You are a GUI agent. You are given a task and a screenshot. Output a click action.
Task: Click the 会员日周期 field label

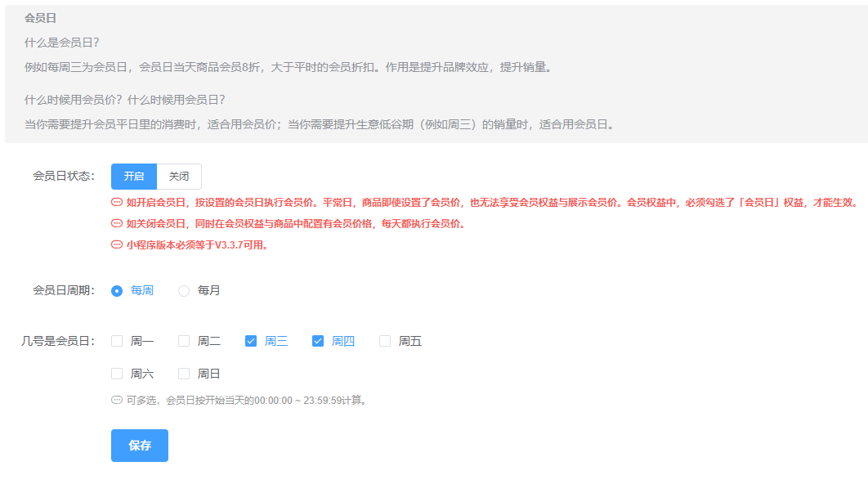pyautogui.click(x=63, y=291)
